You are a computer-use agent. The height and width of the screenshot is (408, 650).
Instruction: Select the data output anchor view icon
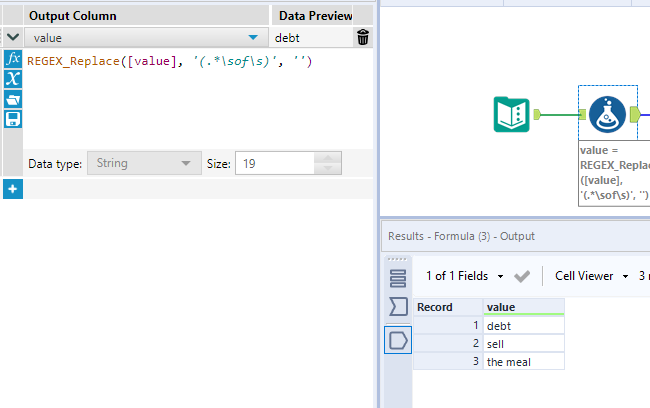tap(398, 340)
